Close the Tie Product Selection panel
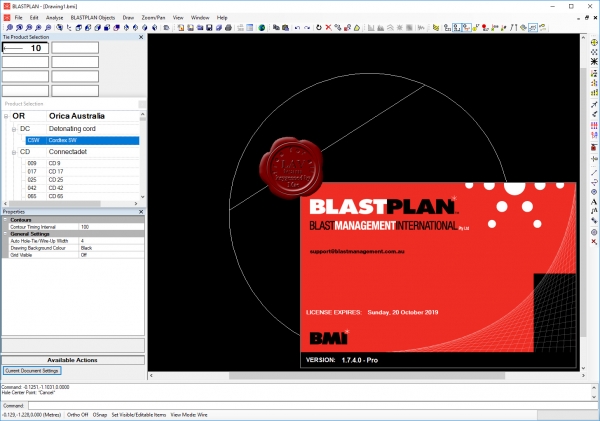This screenshot has height=421, width=600. coord(141,37)
